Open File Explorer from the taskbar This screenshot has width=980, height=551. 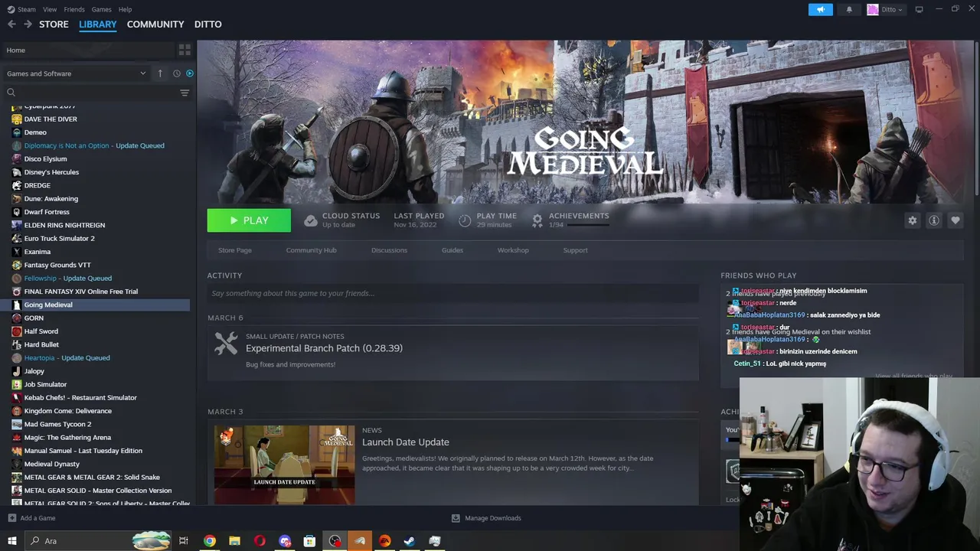[234, 541]
